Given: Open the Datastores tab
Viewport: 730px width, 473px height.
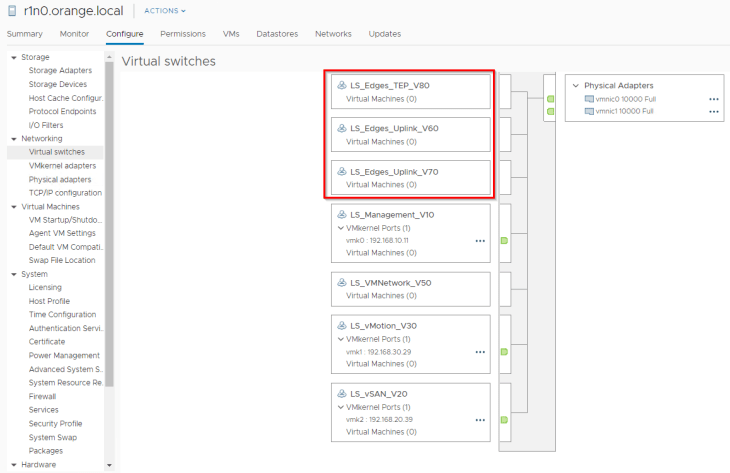Looking at the screenshot, I should [277, 34].
